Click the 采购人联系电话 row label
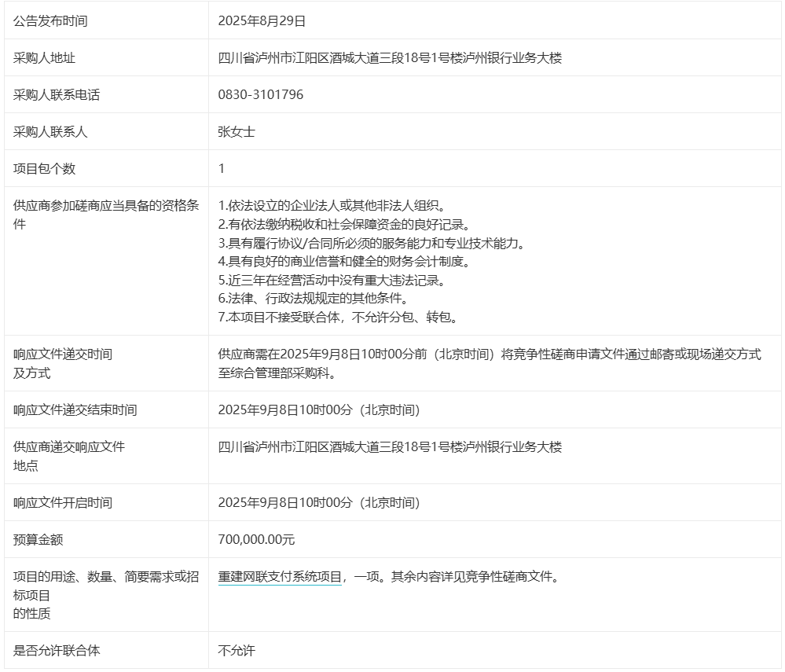 pyautogui.click(x=57, y=95)
